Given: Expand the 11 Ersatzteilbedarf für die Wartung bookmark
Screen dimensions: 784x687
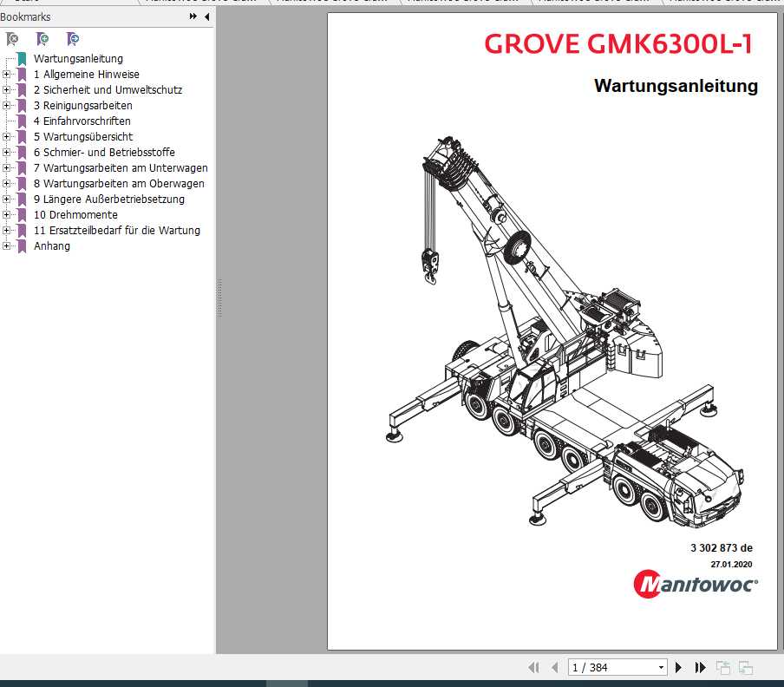Looking at the screenshot, I should point(6,231).
